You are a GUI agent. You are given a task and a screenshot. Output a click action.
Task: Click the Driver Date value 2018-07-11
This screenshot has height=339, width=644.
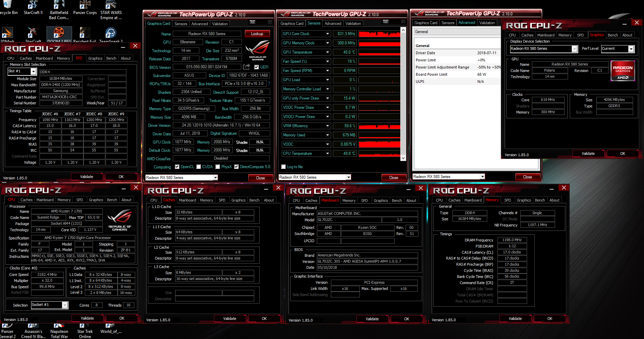(x=487, y=53)
